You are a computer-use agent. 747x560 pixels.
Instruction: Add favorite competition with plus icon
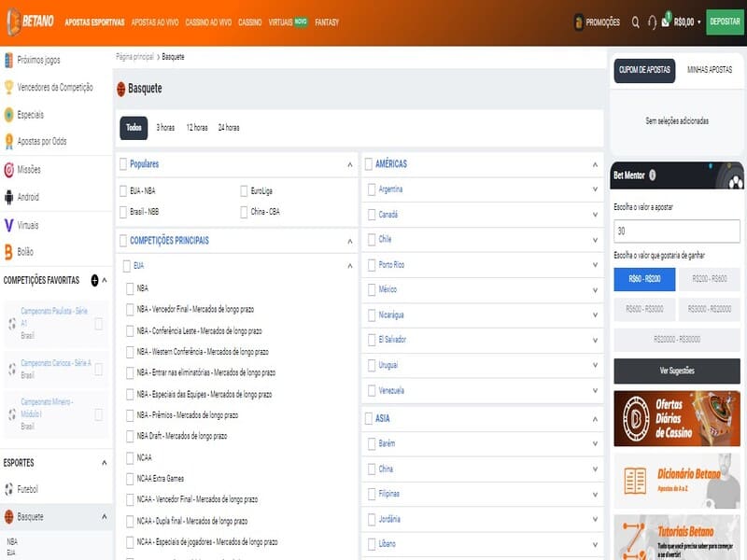[x=95, y=281]
